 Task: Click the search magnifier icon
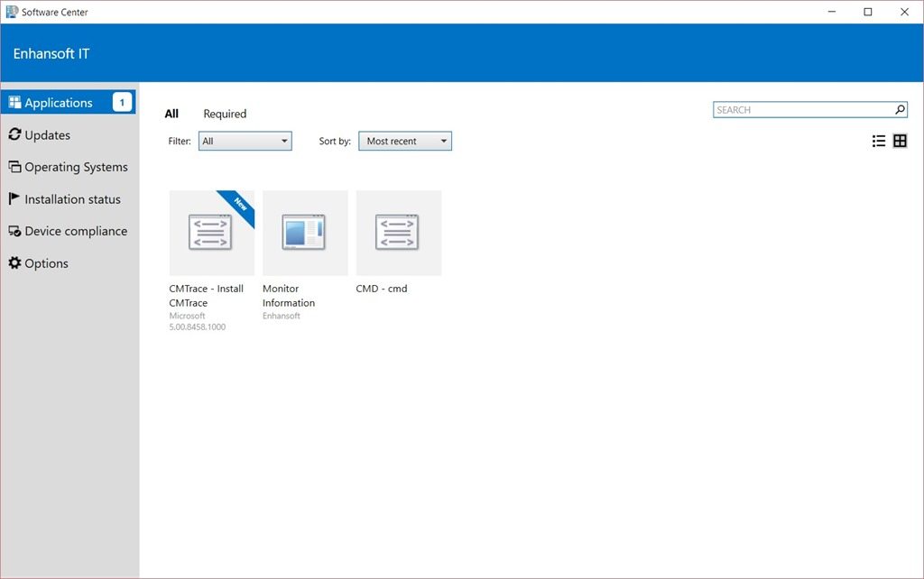(x=900, y=109)
